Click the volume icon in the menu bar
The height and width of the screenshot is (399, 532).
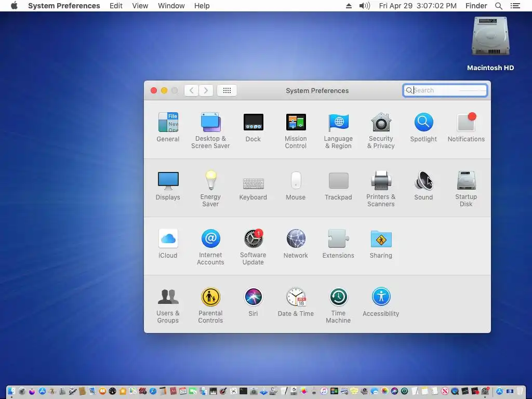(364, 6)
